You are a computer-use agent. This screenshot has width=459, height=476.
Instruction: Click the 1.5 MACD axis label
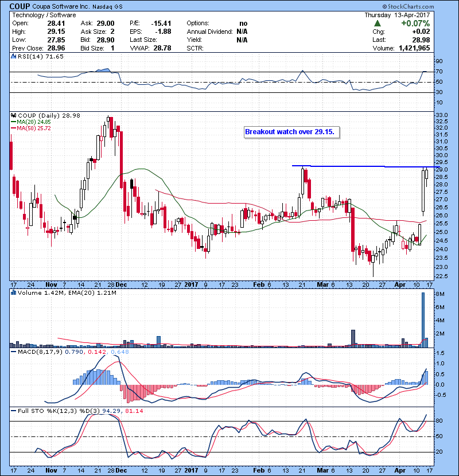click(x=440, y=353)
